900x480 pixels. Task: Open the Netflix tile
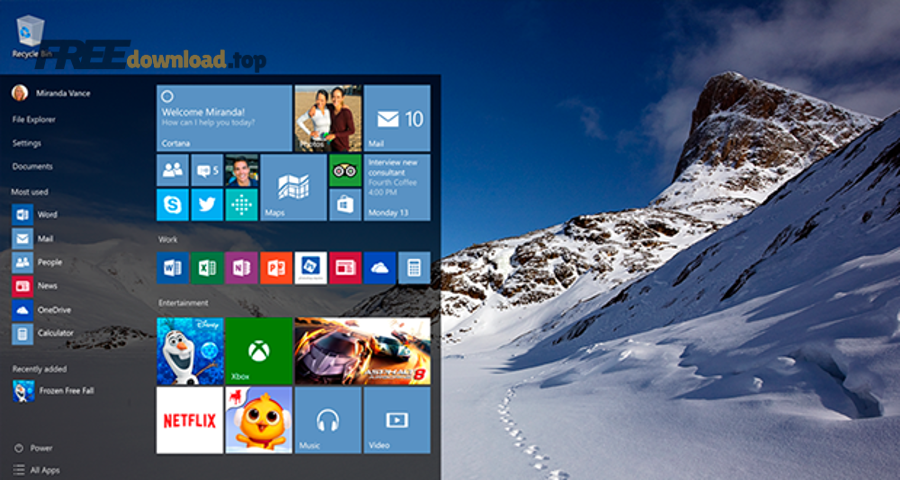[190, 420]
